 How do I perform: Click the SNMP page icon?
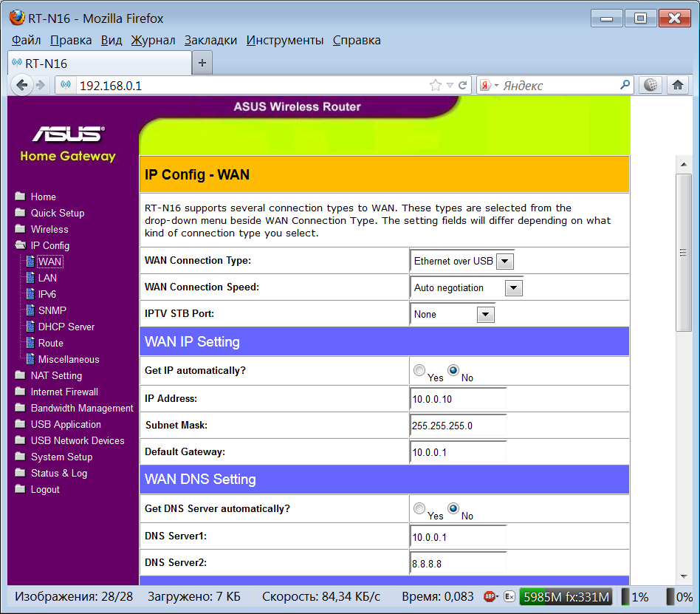click(30, 310)
